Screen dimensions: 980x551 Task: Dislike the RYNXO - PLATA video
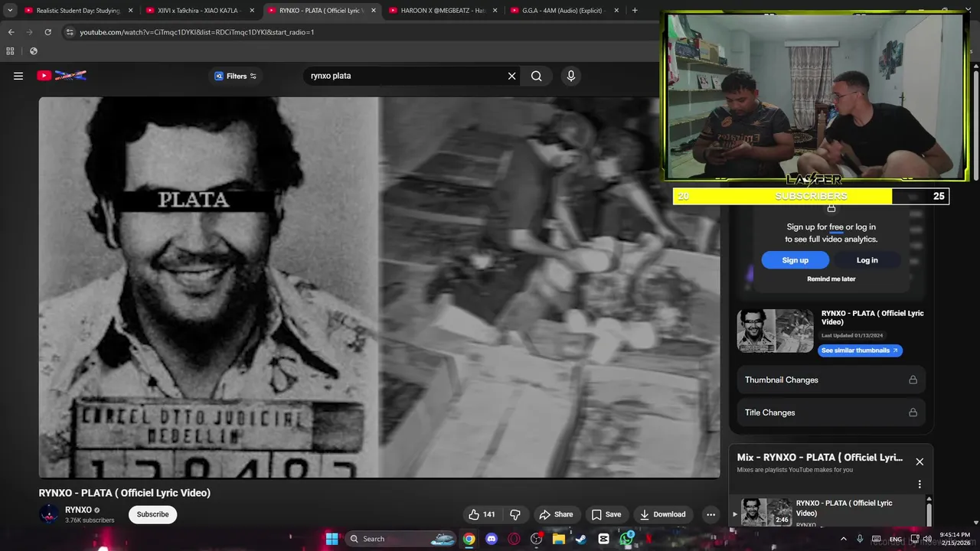[x=515, y=514]
